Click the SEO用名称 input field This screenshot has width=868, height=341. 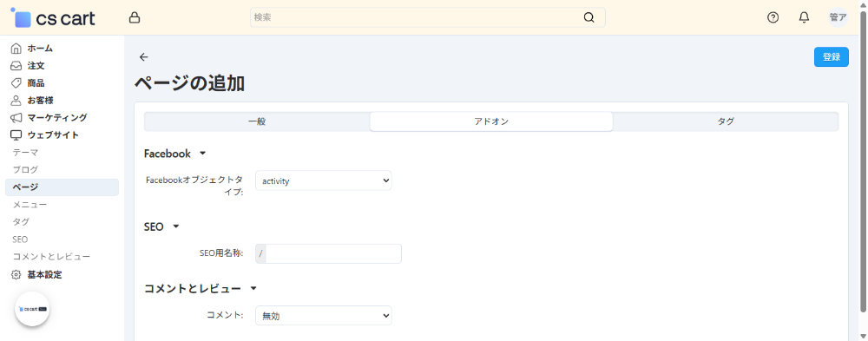pos(333,253)
